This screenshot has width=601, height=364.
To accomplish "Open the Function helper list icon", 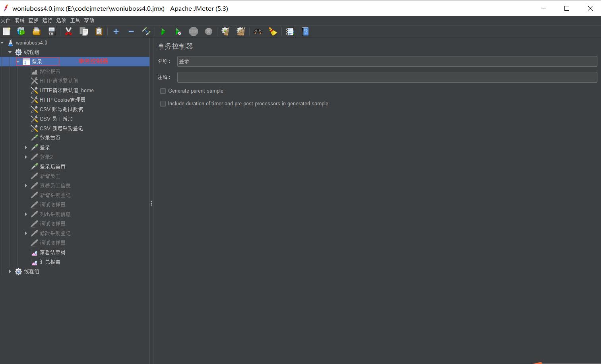I will (290, 31).
